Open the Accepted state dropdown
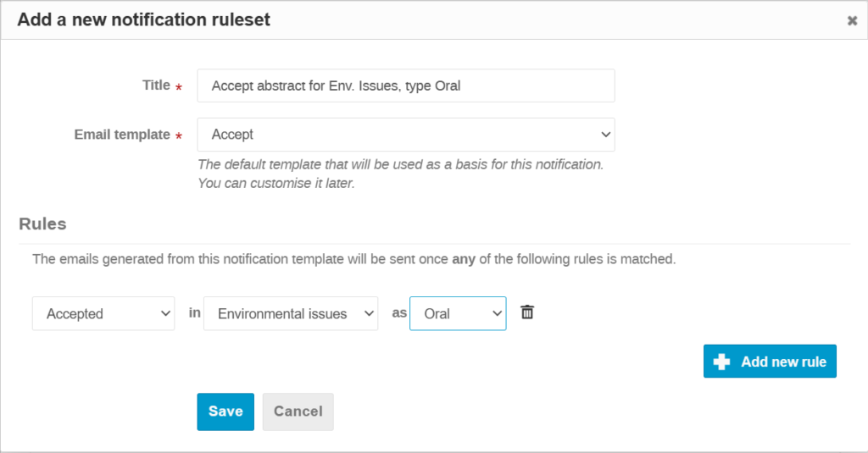Screen dimensions: 868x453 pos(103,313)
